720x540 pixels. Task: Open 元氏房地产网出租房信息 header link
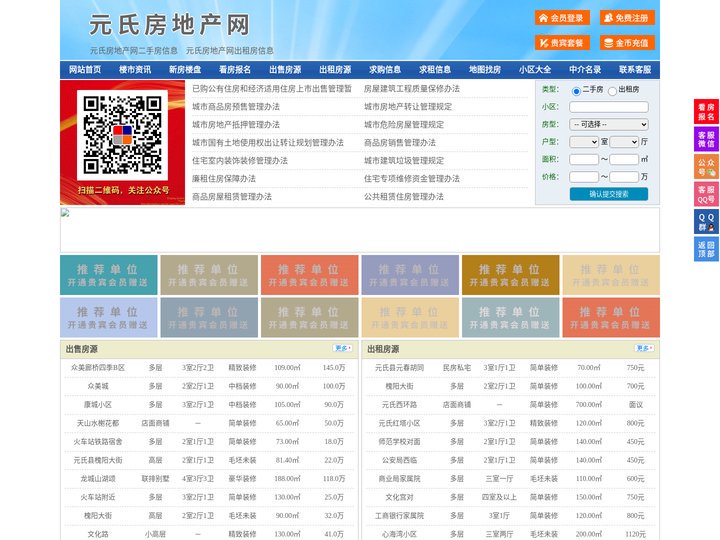click(230, 51)
